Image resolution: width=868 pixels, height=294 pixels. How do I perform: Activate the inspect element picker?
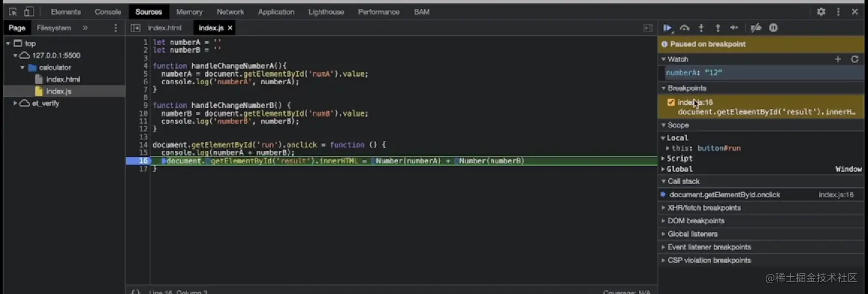pyautogui.click(x=13, y=11)
